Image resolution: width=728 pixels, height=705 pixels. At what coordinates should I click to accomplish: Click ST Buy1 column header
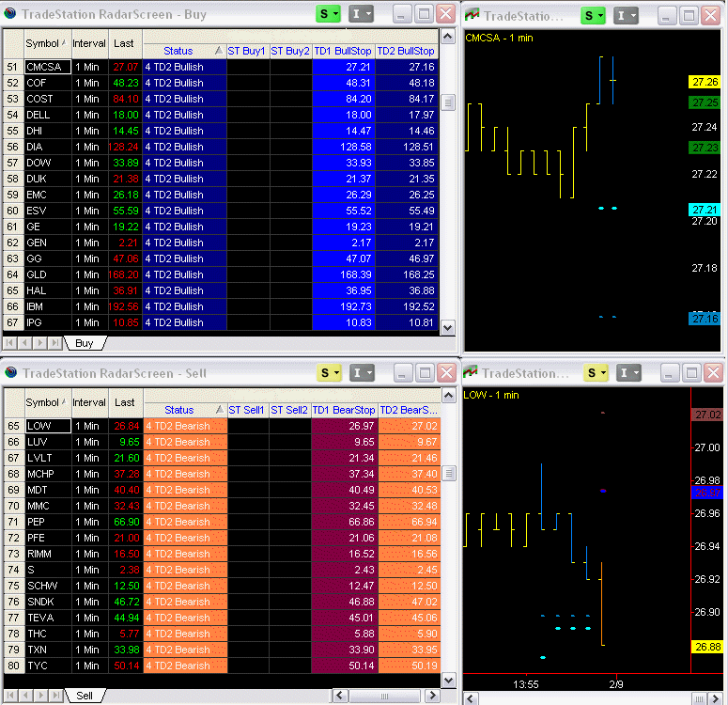point(247,51)
